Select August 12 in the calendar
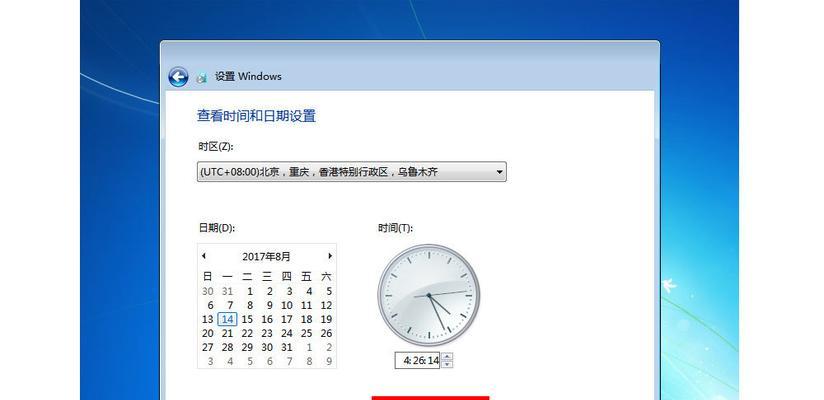The height and width of the screenshot is (400, 824). (x=326, y=305)
